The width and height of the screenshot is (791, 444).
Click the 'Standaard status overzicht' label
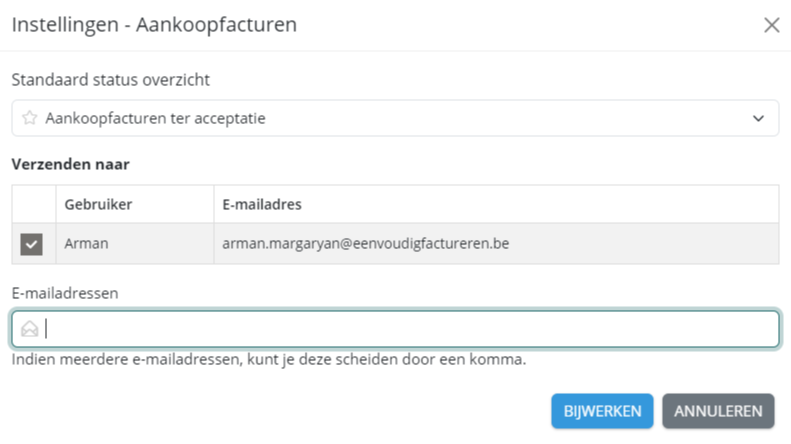click(111, 79)
